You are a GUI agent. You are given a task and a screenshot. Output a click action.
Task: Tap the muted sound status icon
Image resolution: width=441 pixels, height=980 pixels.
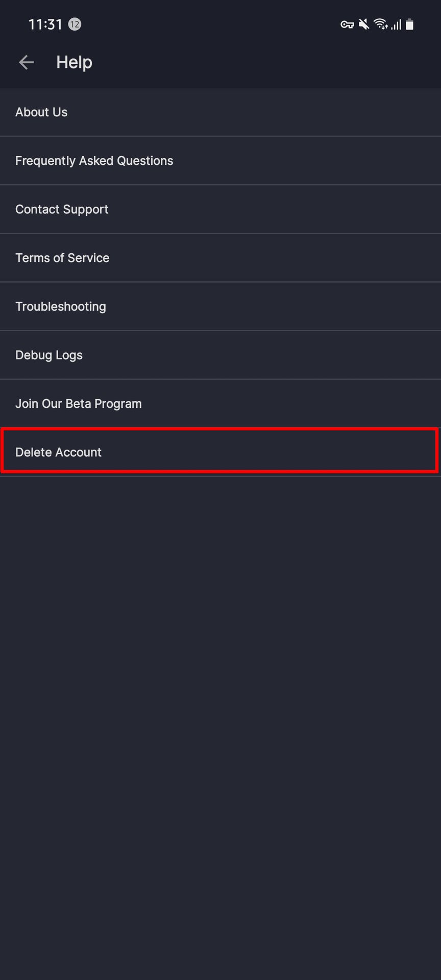pos(364,24)
